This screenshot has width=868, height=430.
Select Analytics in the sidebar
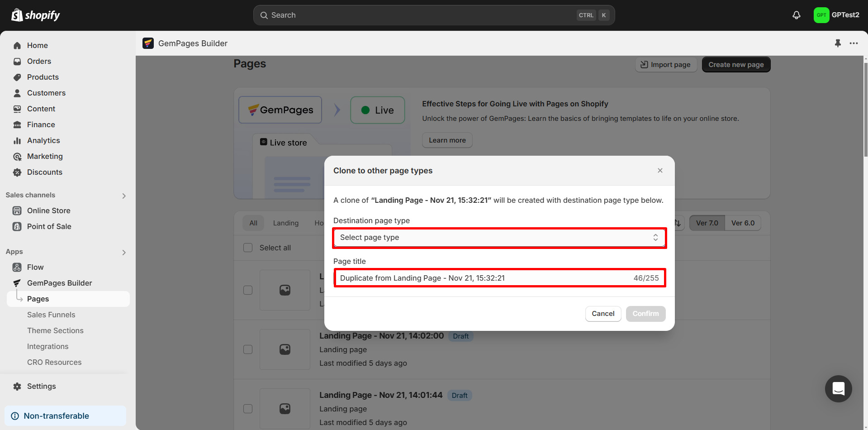click(43, 140)
